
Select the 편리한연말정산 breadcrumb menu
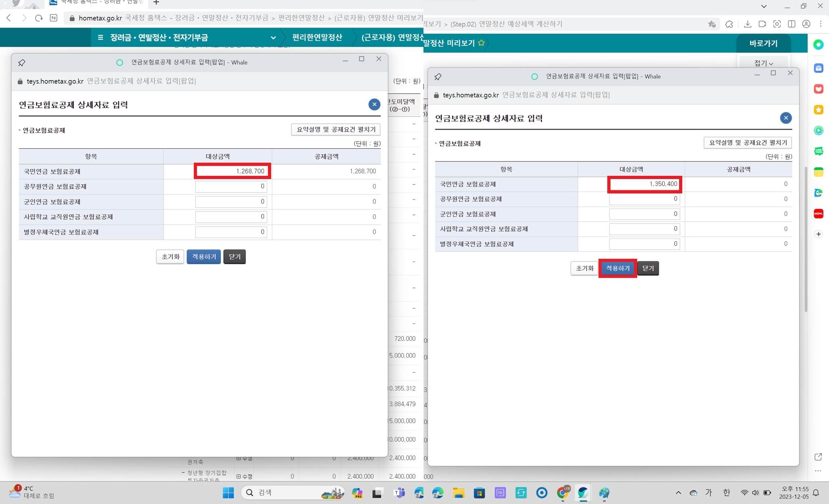click(x=317, y=37)
